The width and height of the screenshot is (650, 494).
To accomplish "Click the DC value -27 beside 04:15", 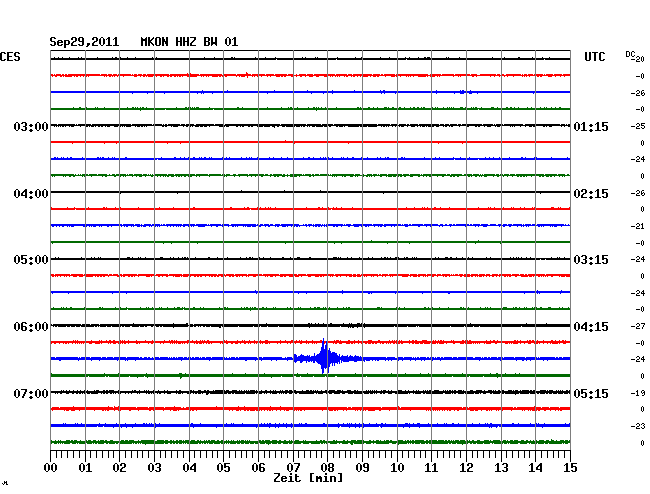I will pos(638,326).
